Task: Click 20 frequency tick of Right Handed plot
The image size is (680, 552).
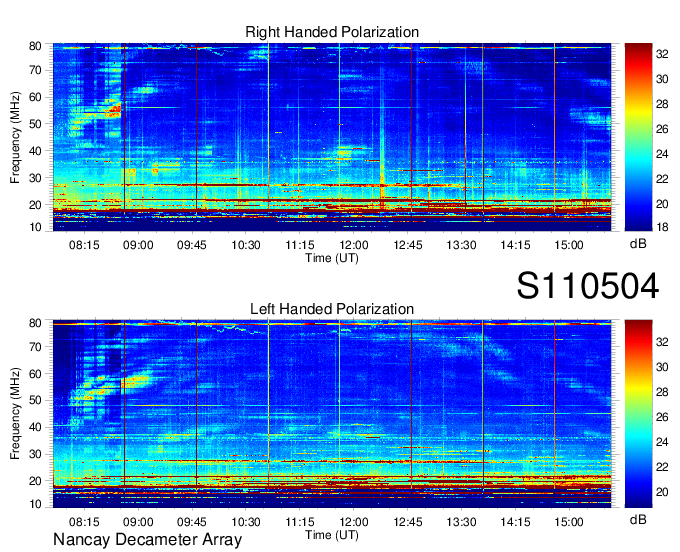Action: (x=35, y=205)
